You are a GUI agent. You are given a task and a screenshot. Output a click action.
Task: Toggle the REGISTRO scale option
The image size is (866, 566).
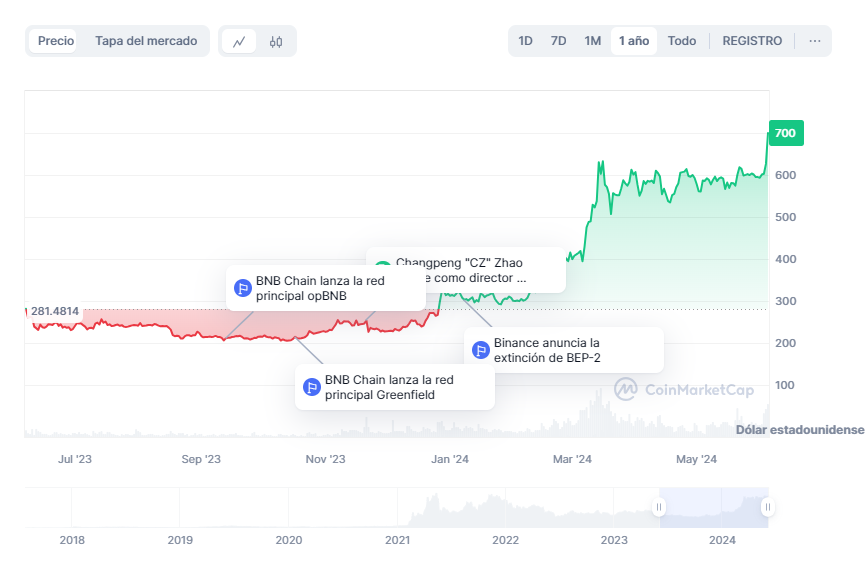click(x=752, y=41)
